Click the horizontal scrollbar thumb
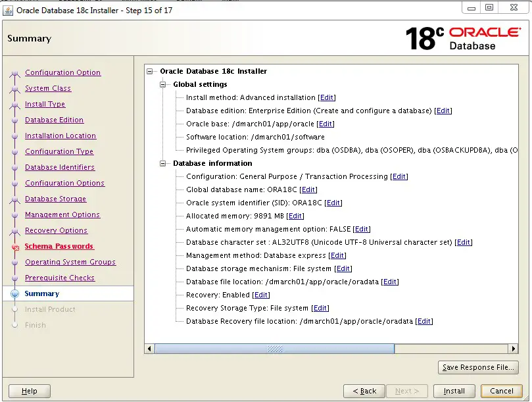This screenshot has height=402, width=532. pyautogui.click(x=275, y=349)
